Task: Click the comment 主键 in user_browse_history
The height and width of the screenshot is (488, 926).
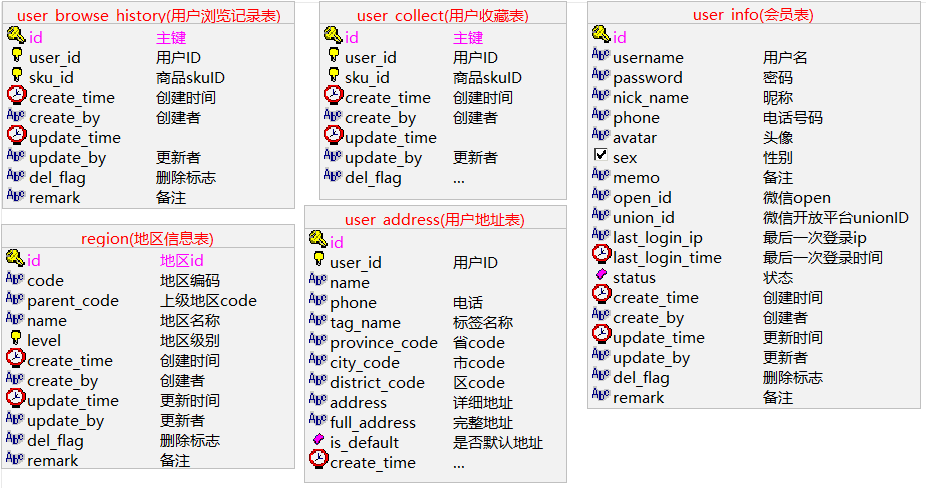Action: click(171, 38)
